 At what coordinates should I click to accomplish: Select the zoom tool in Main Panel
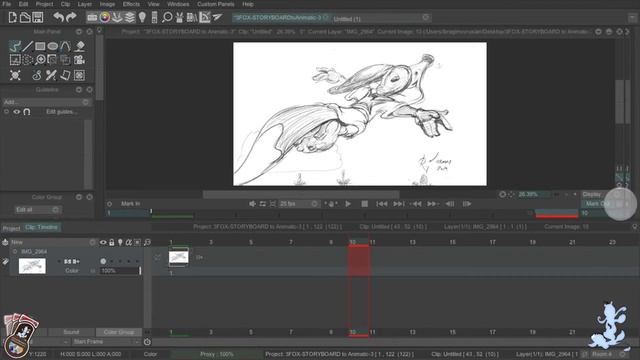(x=40, y=60)
